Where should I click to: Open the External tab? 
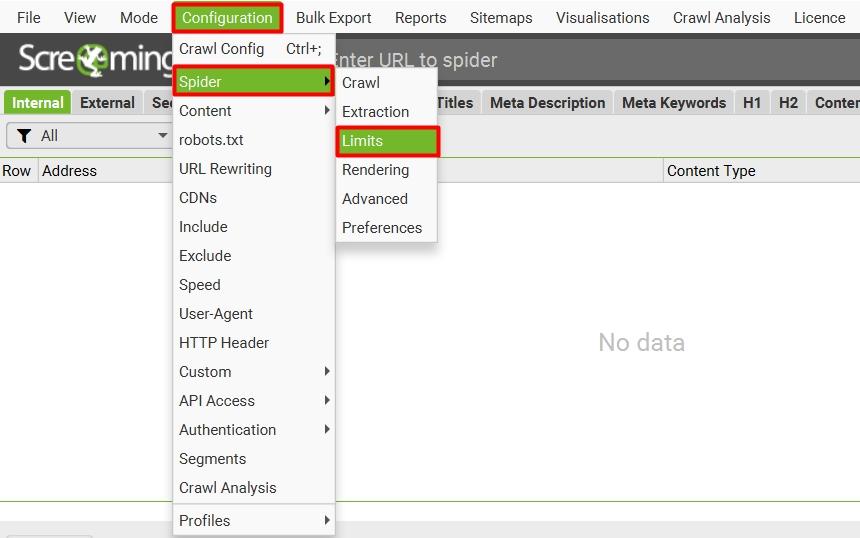coord(107,103)
